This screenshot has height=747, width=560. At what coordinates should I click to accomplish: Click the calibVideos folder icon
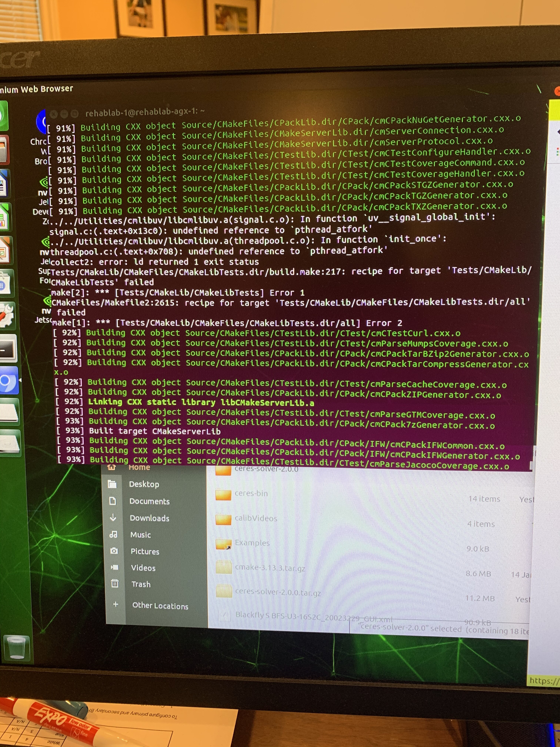[x=223, y=519]
